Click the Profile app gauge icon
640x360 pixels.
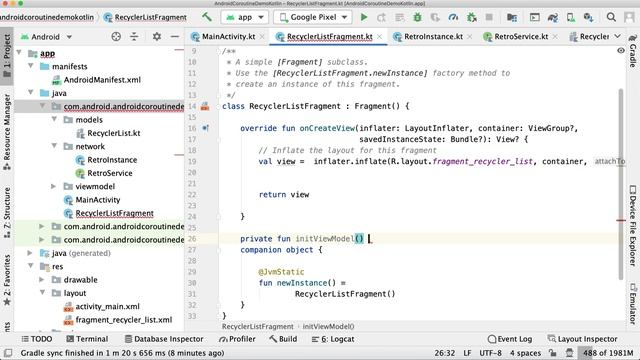point(453,17)
